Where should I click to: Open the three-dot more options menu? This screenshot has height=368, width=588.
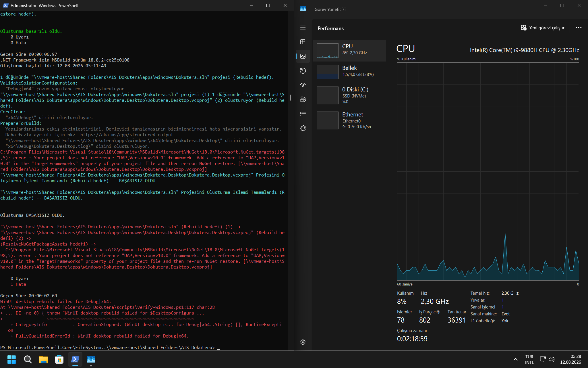click(x=579, y=28)
